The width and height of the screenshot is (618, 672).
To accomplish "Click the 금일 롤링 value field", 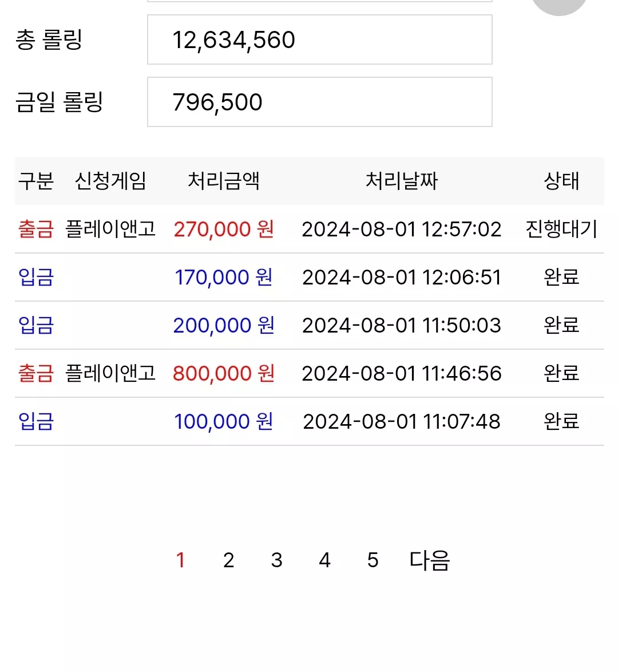I will tap(320, 102).
